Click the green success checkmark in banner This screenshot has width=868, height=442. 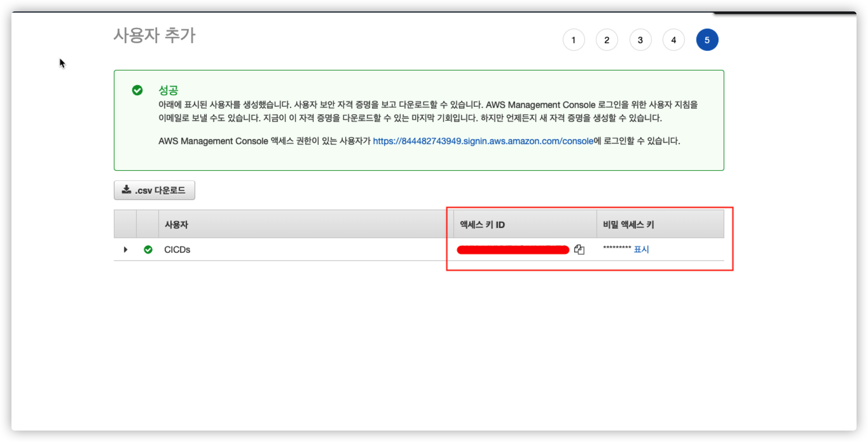point(137,90)
